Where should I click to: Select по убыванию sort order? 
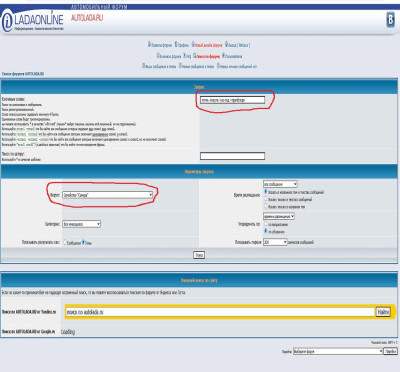266,231
